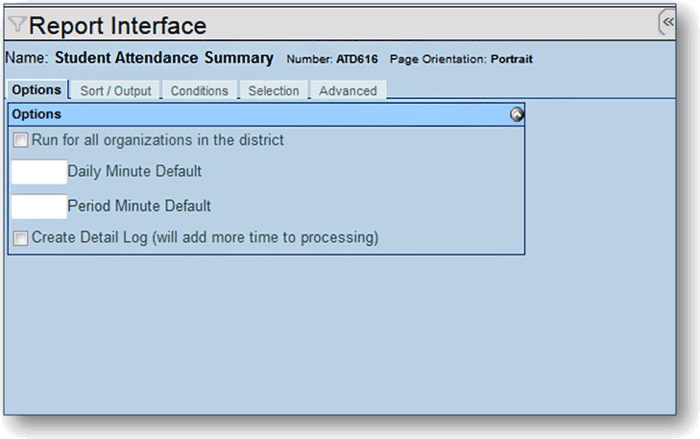
Task: Click the round icon in the Options header
Action: 516,115
